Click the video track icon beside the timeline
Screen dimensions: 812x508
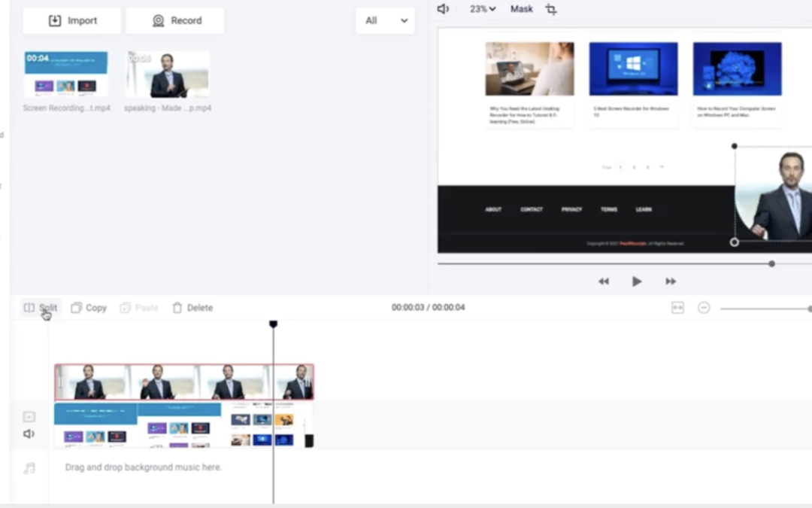pyautogui.click(x=29, y=416)
